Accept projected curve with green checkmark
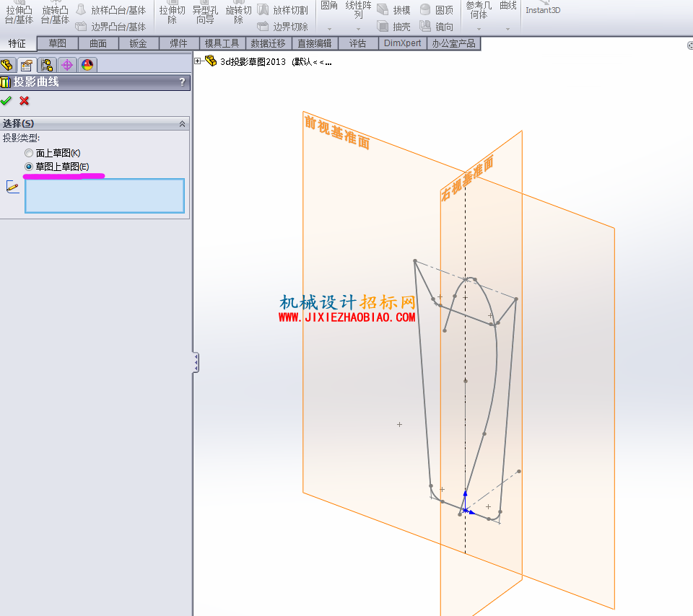Image resolution: width=693 pixels, height=616 pixels. tap(6, 101)
